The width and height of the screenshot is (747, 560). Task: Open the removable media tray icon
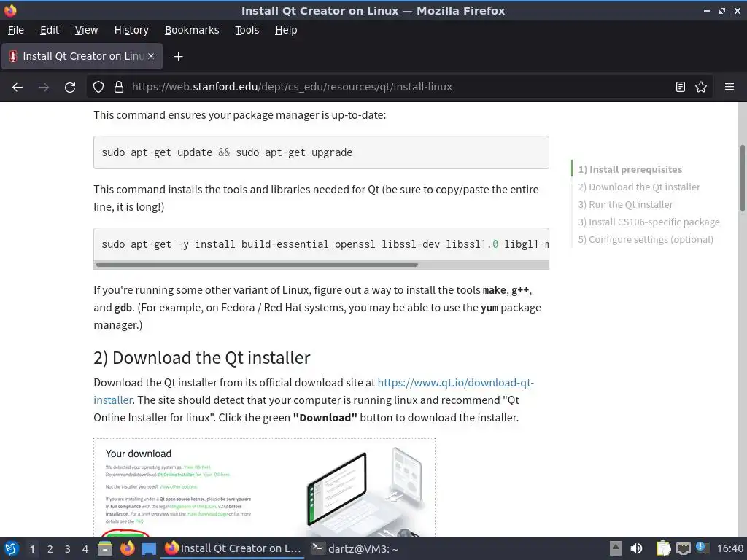[x=616, y=548]
